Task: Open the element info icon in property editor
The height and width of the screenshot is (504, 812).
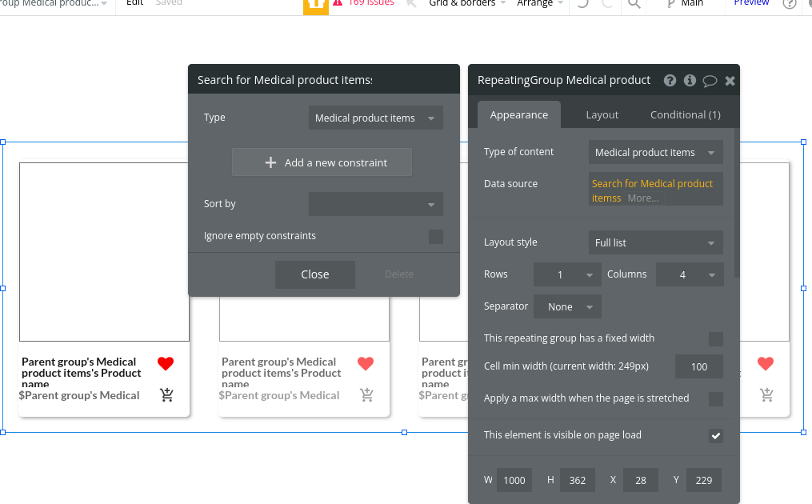Action: coord(690,80)
